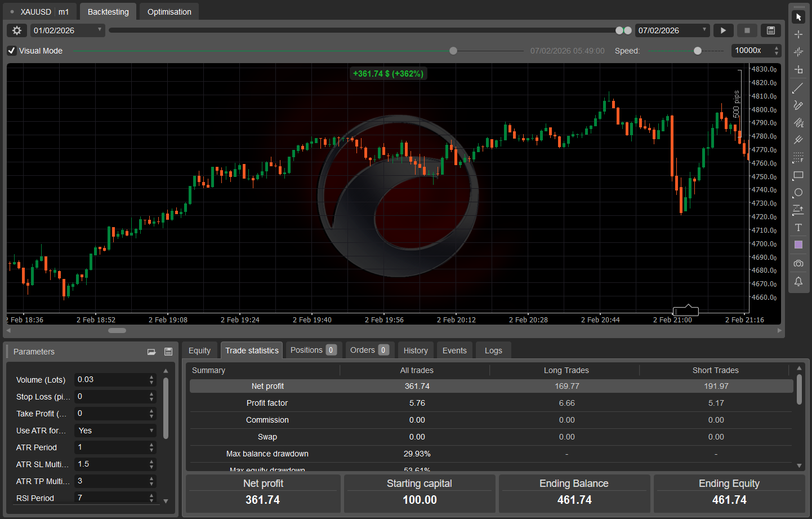The width and height of the screenshot is (812, 519).
Task: Start the backtest with the play button
Action: [724, 30]
